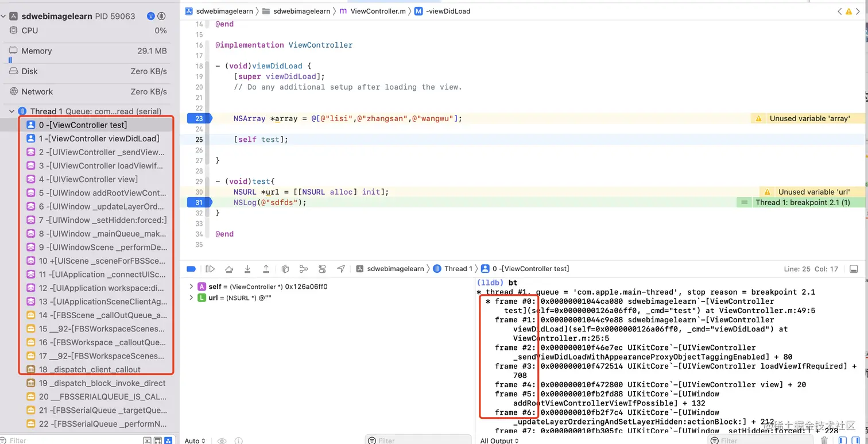Focus the console Filter field

(x=761, y=441)
